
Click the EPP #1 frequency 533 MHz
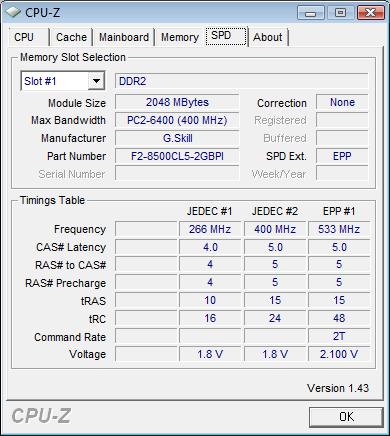(x=339, y=229)
